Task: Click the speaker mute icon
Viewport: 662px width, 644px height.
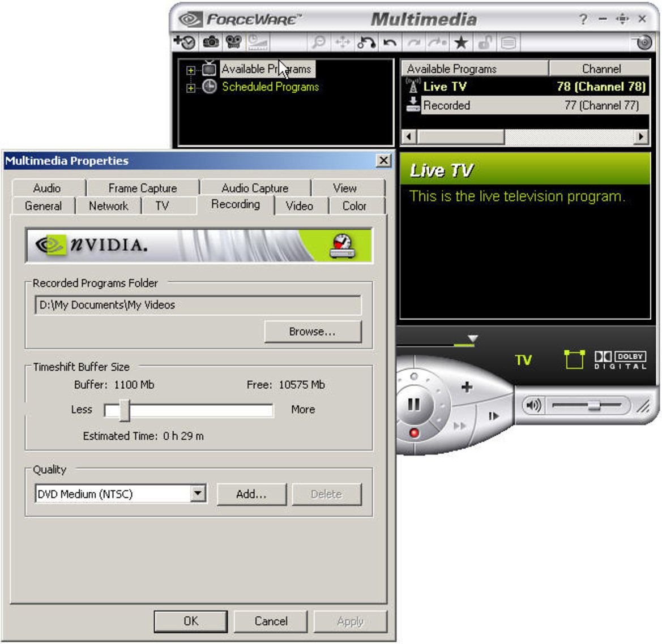Action: click(533, 405)
